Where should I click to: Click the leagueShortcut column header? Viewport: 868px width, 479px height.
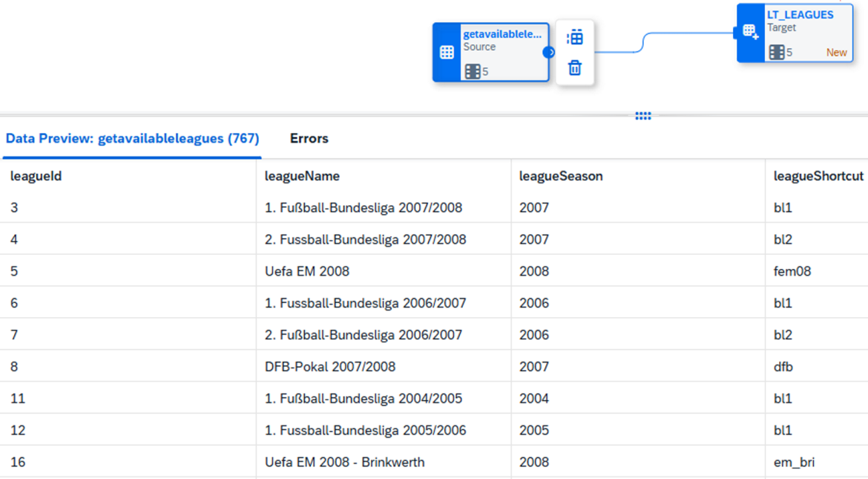[818, 176]
